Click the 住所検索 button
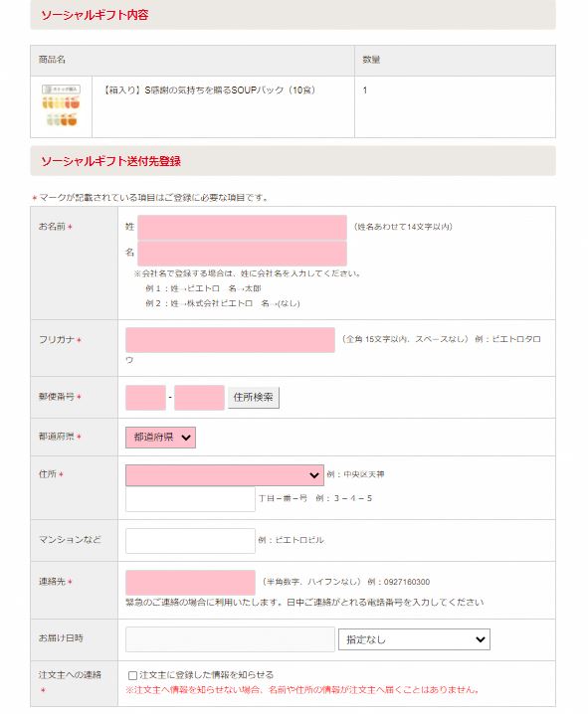Screen dimensions: 588x714 click(x=254, y=398)
